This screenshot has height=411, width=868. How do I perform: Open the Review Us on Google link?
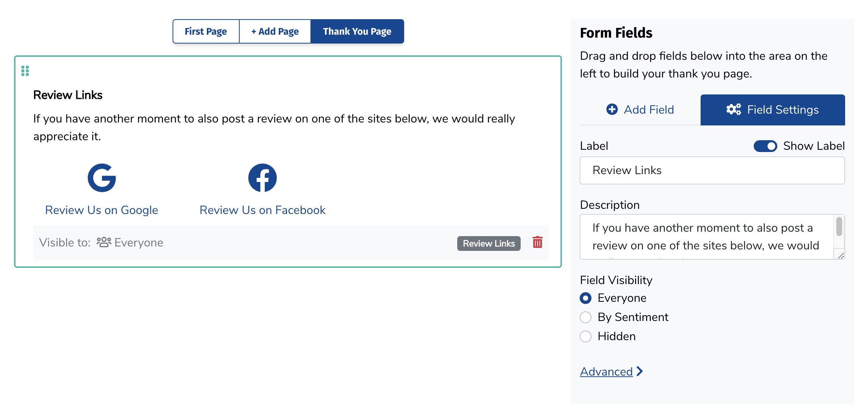click(101, 210)
